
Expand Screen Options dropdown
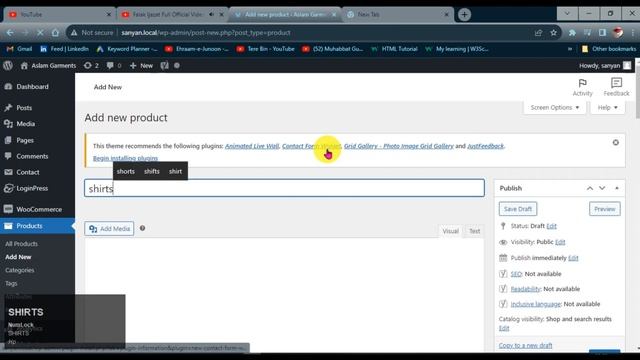555,107
